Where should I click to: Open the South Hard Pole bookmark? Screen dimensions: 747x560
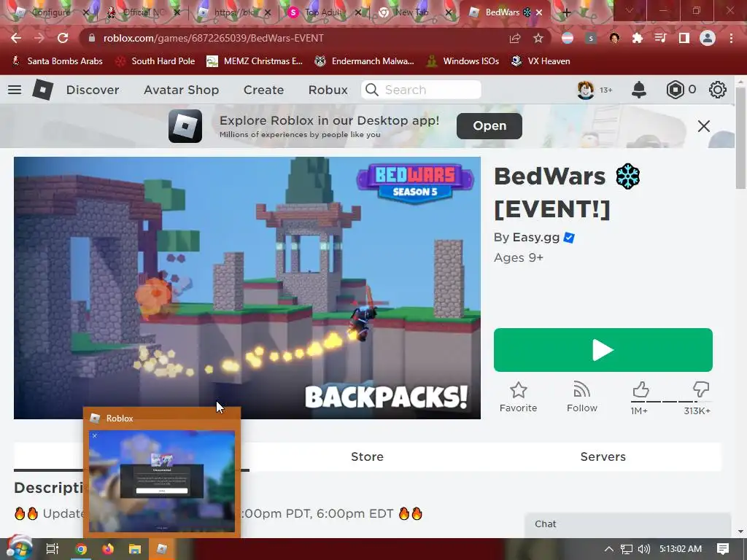(156, 61)
